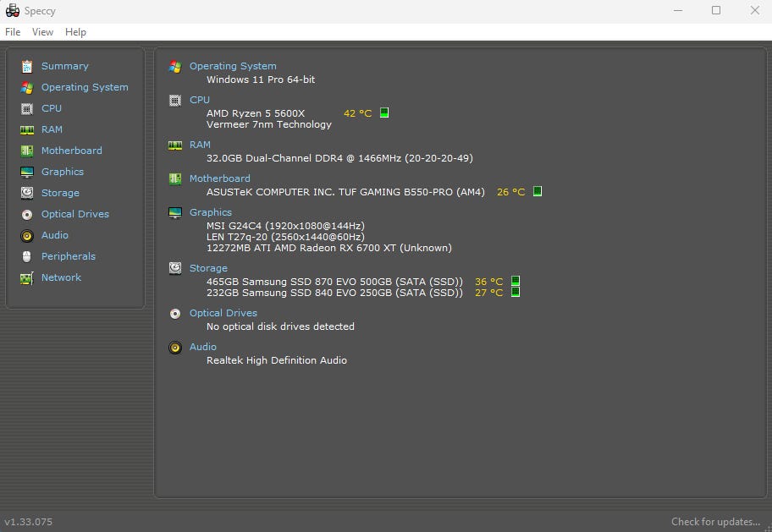
Task: Click the version v1.33.075 status text
Action: [x=29, y=522]
